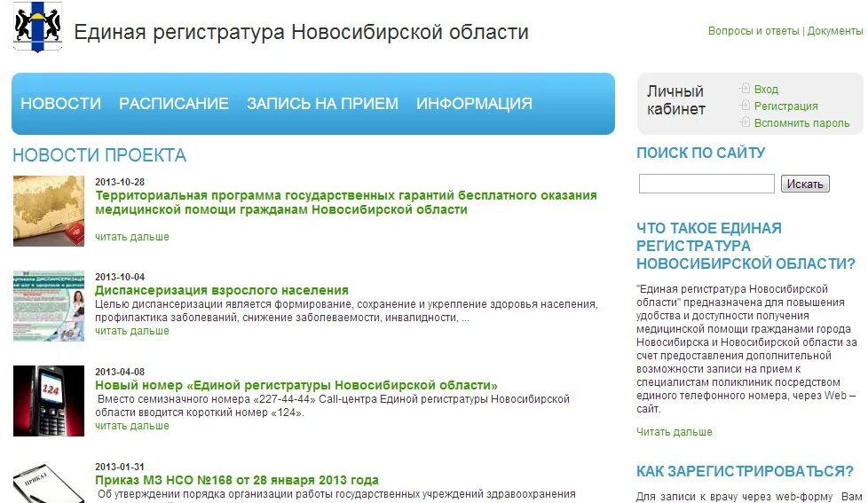Click читать дальше under the Диспансеризация news
The height and width of the screenshot is (503, 868).
pos(131,331)
